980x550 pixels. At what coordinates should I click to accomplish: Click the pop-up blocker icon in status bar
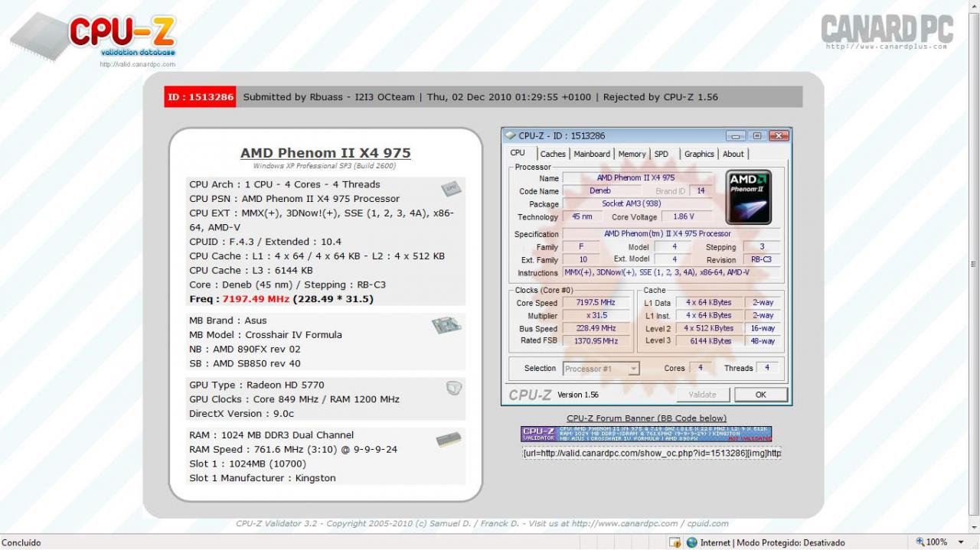[x=675, y=542]
